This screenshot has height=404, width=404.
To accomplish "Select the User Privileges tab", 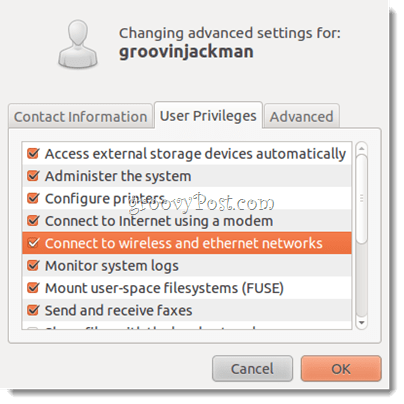I will [208, 115].
